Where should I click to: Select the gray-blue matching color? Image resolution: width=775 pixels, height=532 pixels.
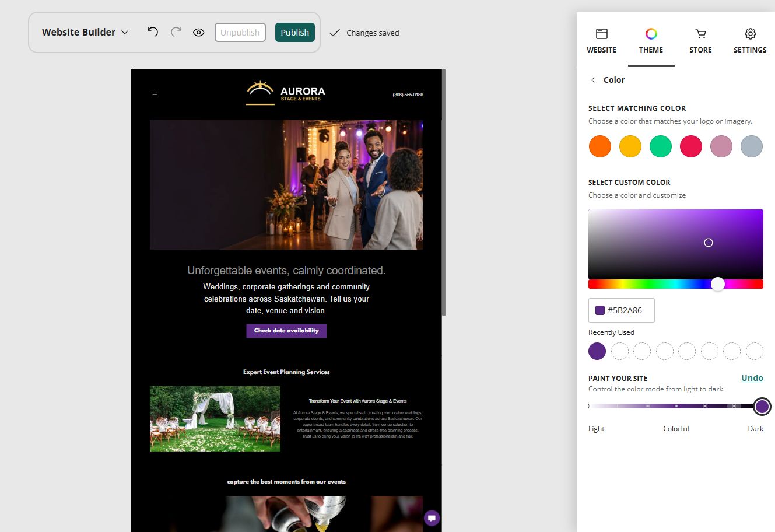tap(752, 146)
